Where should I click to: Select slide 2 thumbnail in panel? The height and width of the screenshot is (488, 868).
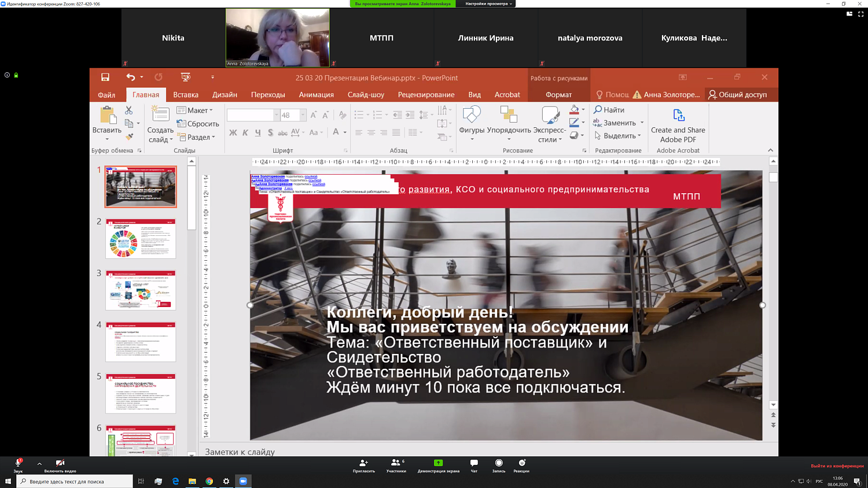point(141,238)
